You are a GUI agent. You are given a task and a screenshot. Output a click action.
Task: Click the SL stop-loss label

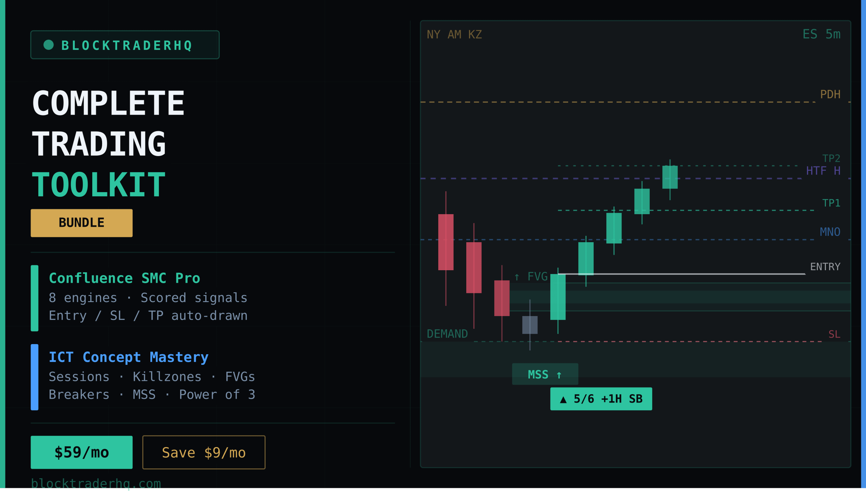pyautogui.click(x=834, y=334)
